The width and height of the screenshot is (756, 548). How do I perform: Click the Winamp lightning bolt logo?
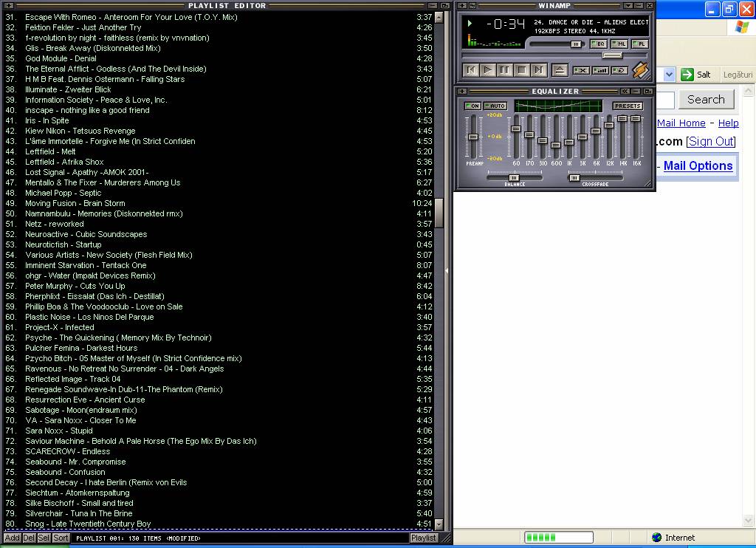tap(639, 70)
